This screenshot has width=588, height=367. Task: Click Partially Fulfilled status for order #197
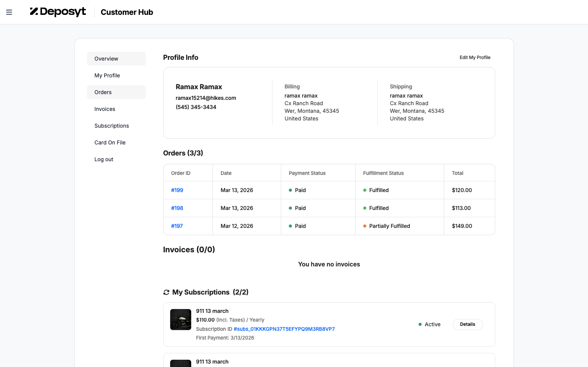click(387, 226)
